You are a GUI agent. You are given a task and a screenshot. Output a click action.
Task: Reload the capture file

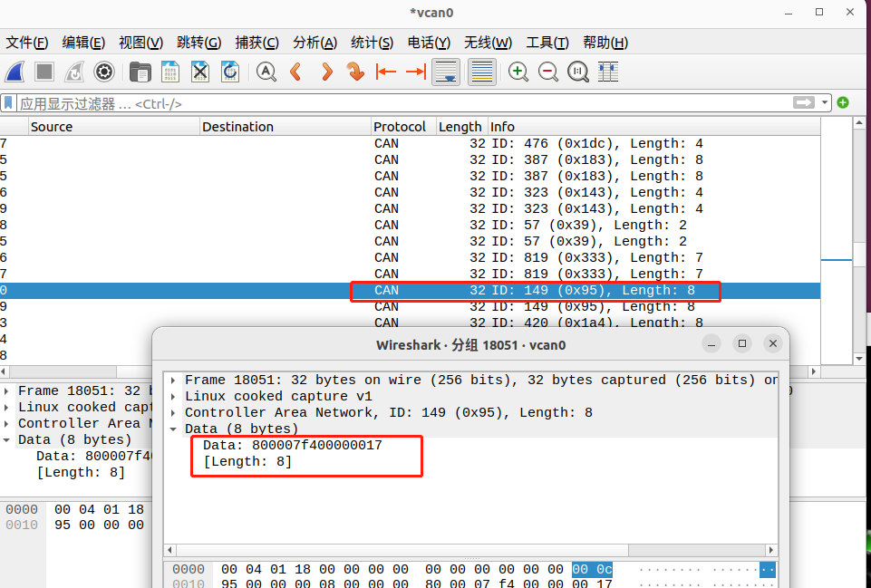(230, 72)
